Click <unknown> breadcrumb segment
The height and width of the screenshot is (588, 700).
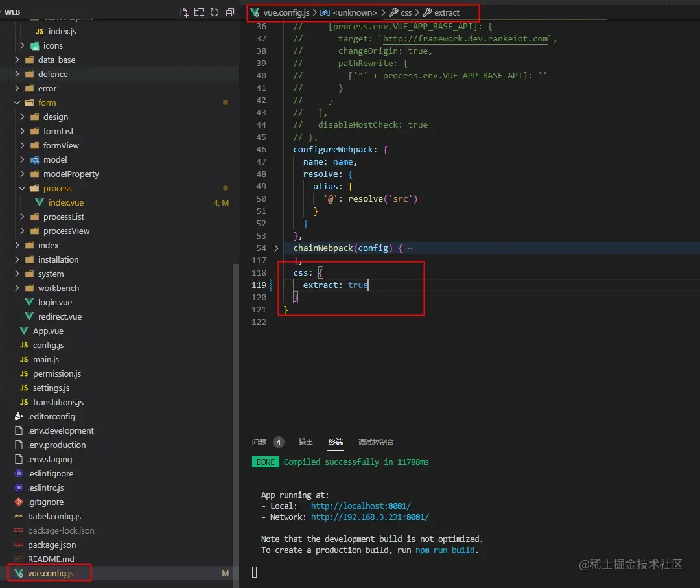[x=355, y=13]
